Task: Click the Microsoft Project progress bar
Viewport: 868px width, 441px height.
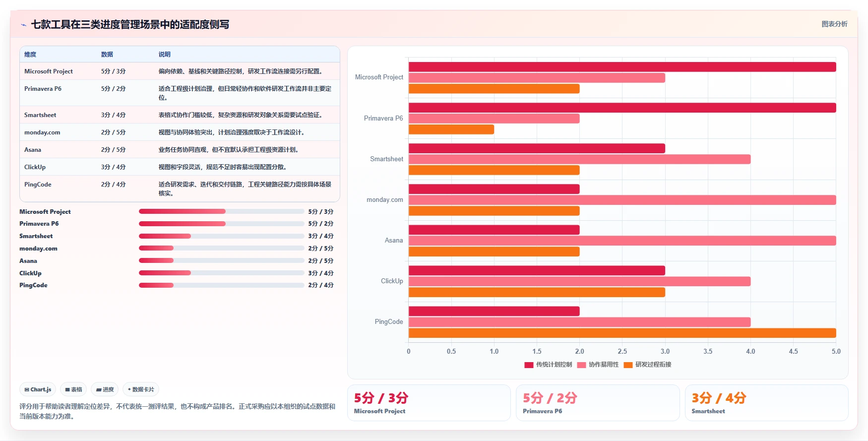Action: coord(222,211)
